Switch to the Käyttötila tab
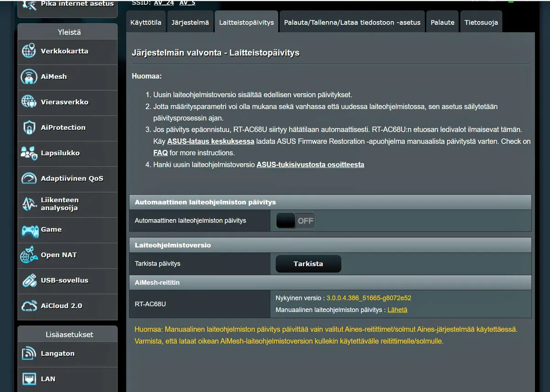Screen dimensions: 550x392 click(146, 22)
